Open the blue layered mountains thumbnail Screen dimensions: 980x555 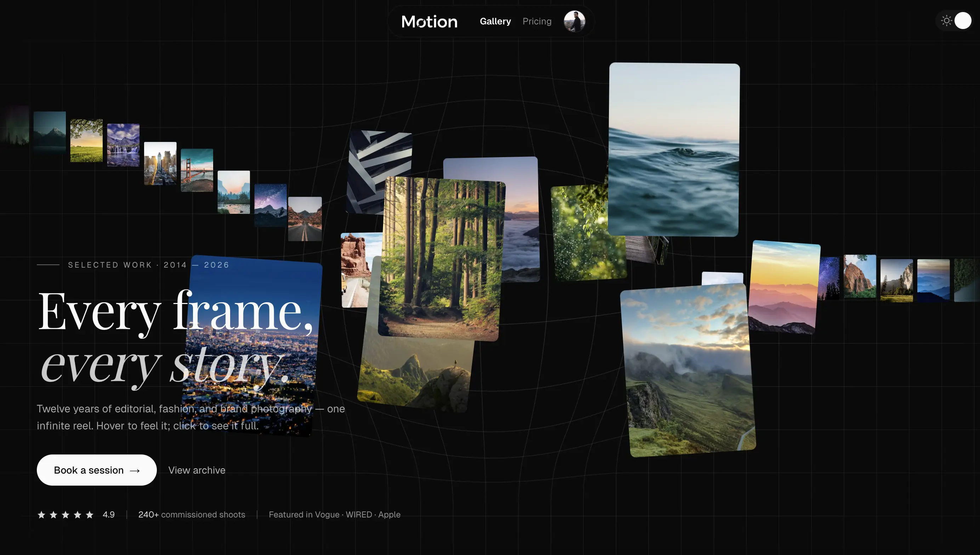[933, 280]
